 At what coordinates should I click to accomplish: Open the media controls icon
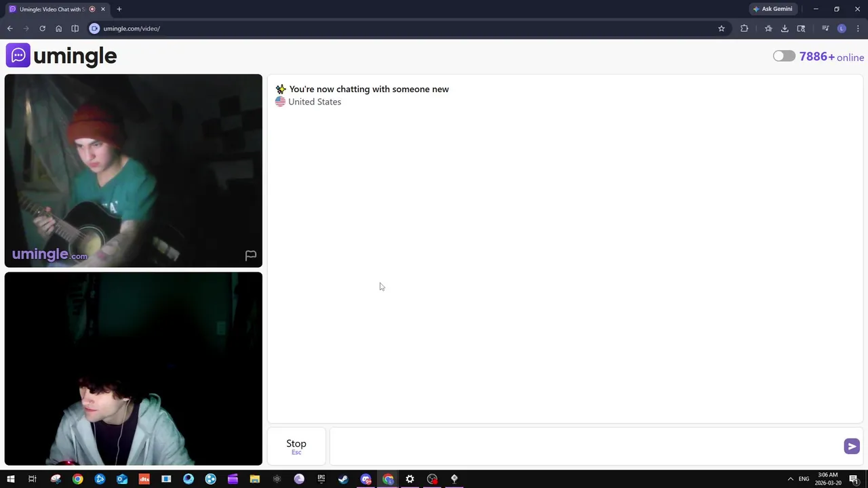click(825, 28)
